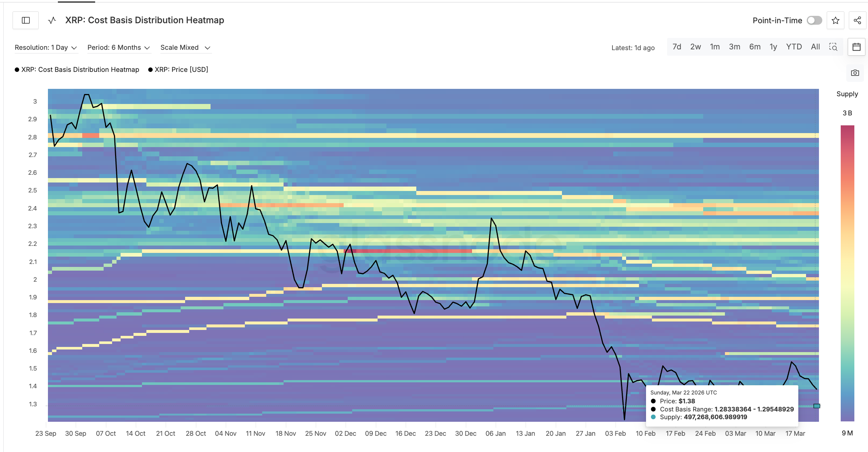Open the Scale Mixed dropdown

tap(185, 48)
